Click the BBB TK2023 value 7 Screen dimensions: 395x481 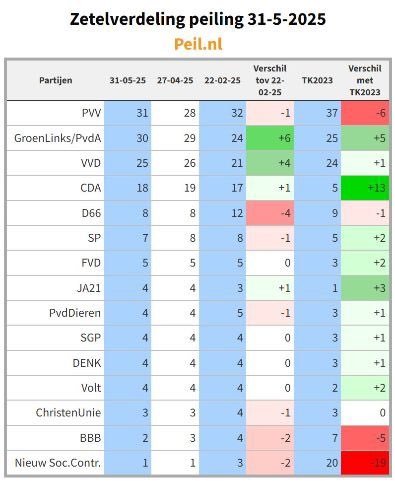(x=335, y=438)
